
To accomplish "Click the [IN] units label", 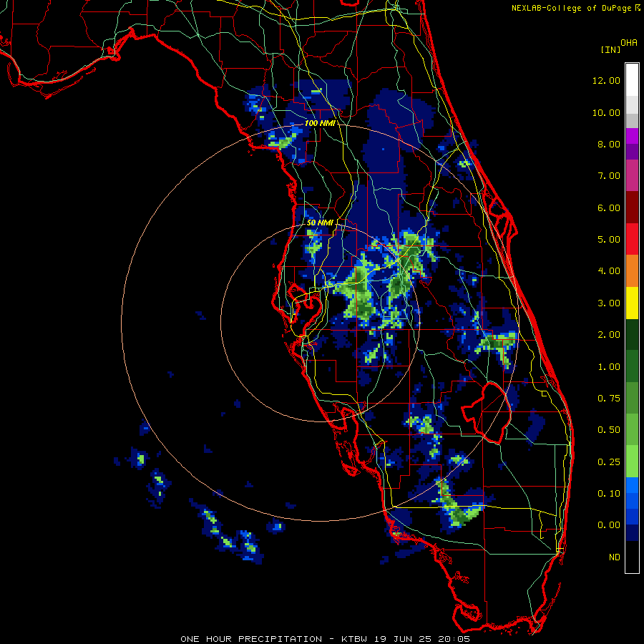I will 610,49.
